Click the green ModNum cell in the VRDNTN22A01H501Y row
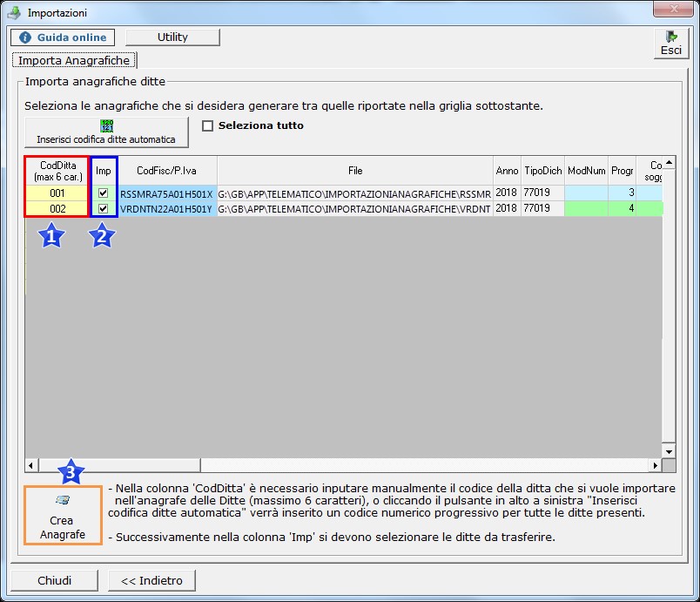 click(587, 208)
